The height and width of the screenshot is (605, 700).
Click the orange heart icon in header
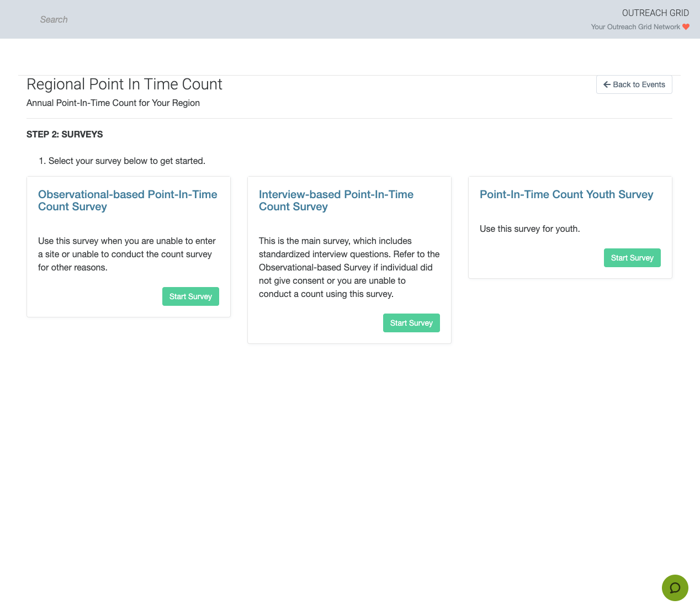coord(686,27)
